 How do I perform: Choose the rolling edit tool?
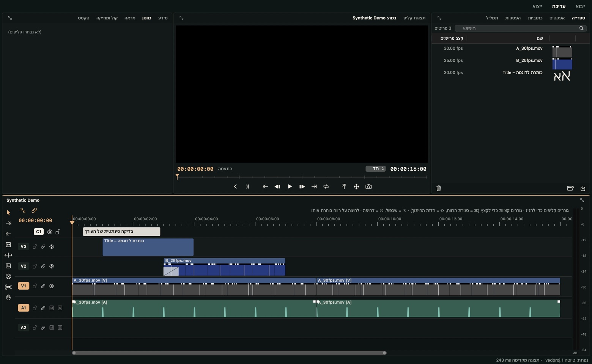(8, 255)
